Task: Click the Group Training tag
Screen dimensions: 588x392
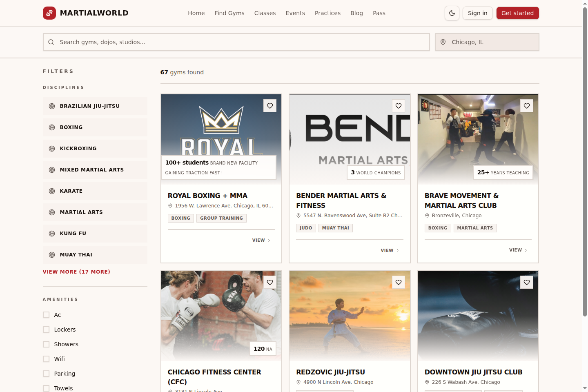Action: click(221, 218)
